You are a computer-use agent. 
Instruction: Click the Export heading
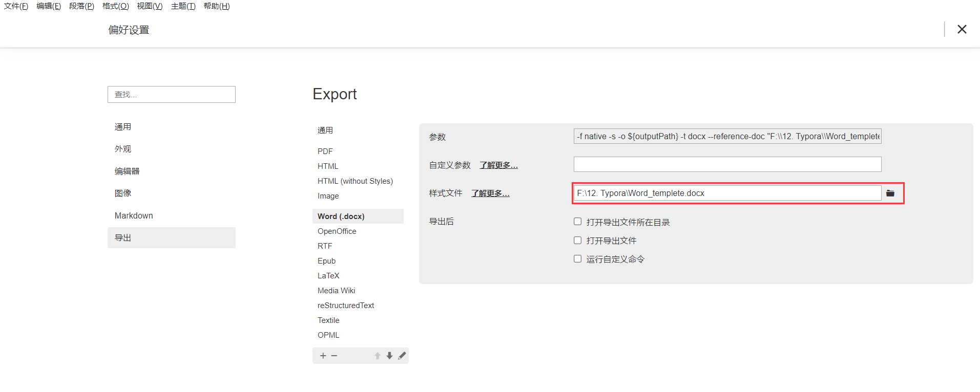coord(335,94)
